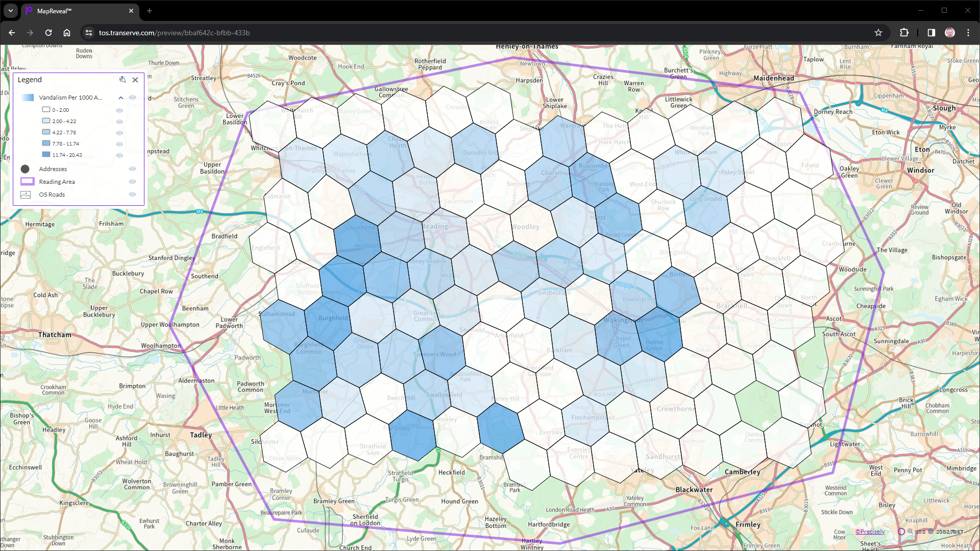Go back to the previous page
The width and height of the screenshot is (980, 551).
pos(12,33)
